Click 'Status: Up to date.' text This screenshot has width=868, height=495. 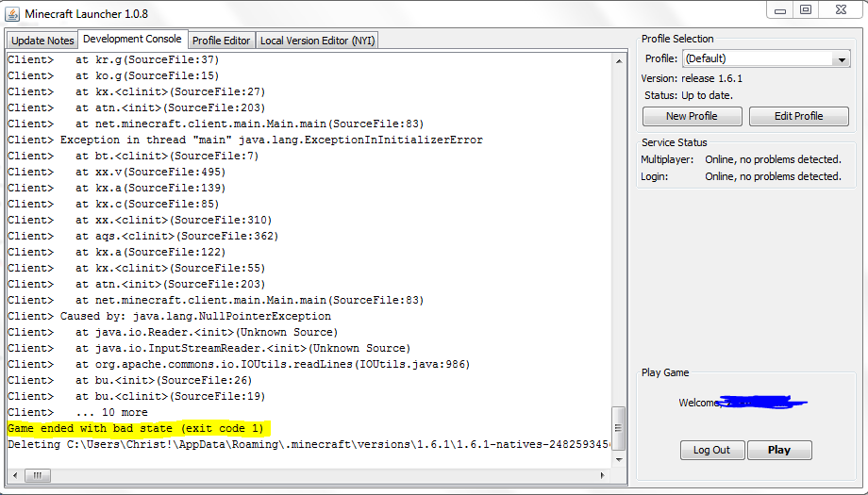[688, 95]
